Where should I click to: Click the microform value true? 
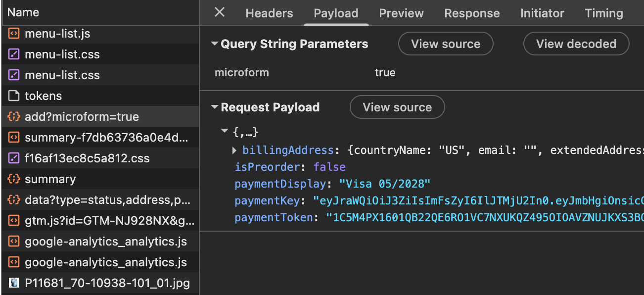tap(385, 73)
